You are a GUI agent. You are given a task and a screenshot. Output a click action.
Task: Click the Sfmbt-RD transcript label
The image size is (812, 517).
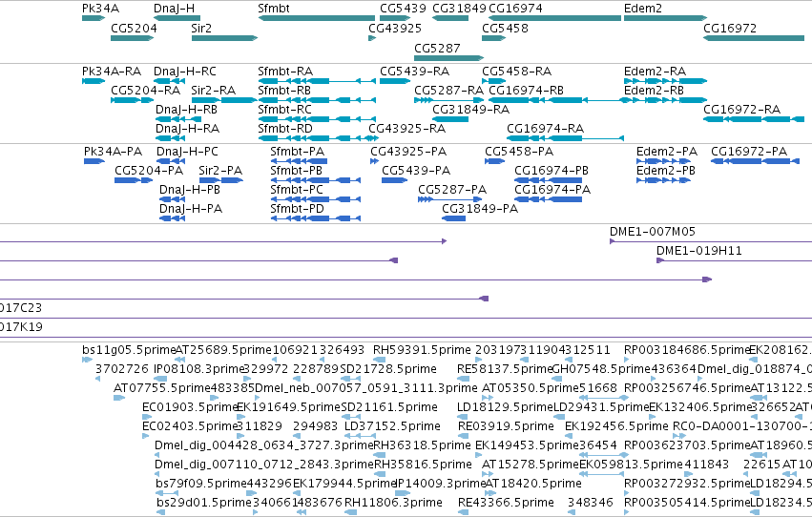point(285,129)
